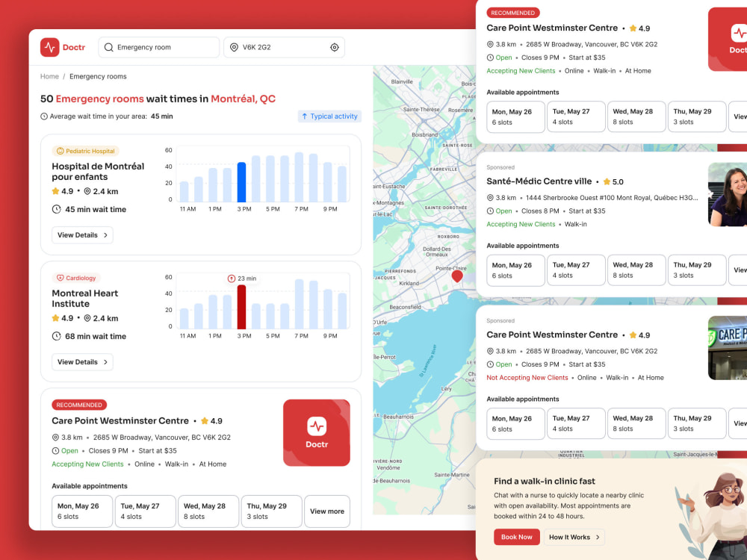The height and width of the screenshot is (560, 747).
Task: Select Wed, May 28 in Santé-Médic card
Action: (636, 270)
